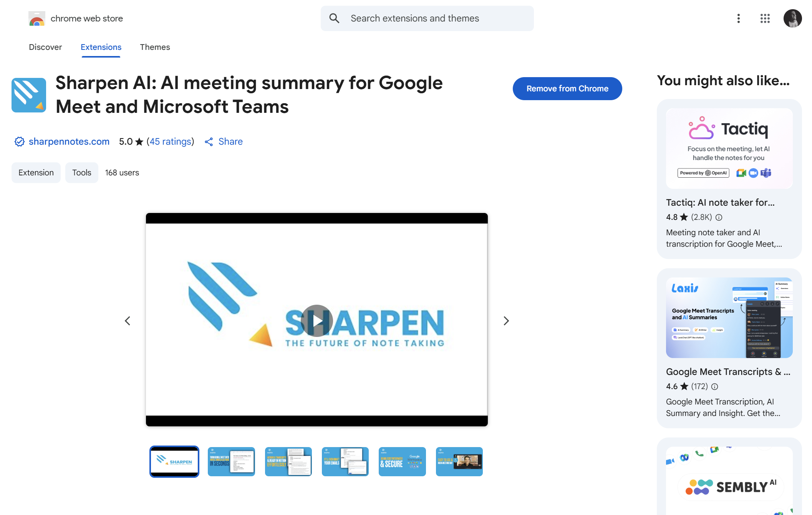
Task: Open the Laxis promo image card
Action: click(x=729, y=318)
